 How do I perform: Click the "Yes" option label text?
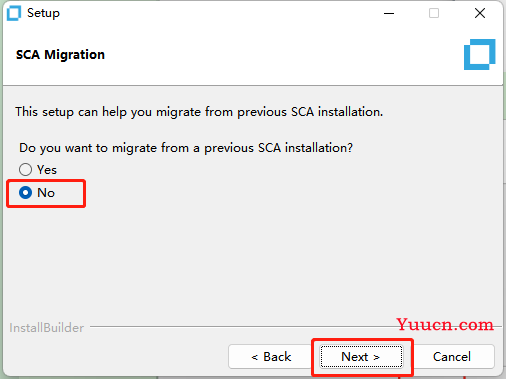[47, 170]
